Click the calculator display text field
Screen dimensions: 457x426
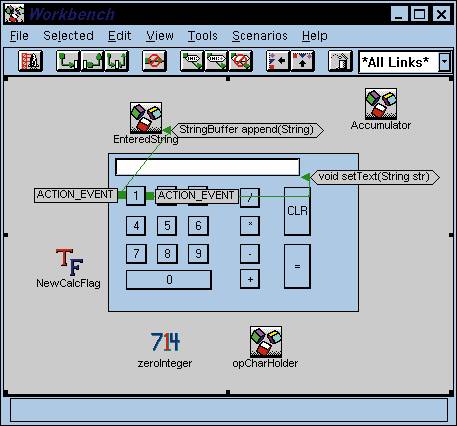tap(207, 167)
